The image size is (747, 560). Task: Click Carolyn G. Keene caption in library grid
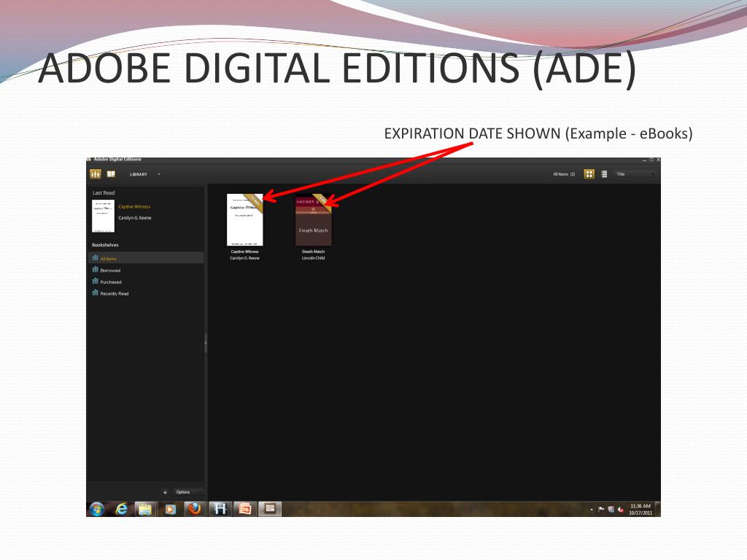[245, 258]
